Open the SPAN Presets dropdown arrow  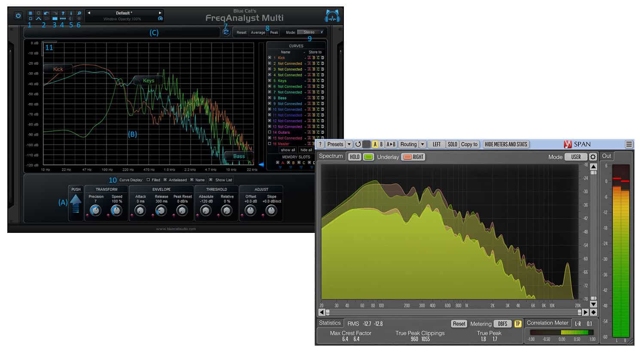click(x=349, y=144)
